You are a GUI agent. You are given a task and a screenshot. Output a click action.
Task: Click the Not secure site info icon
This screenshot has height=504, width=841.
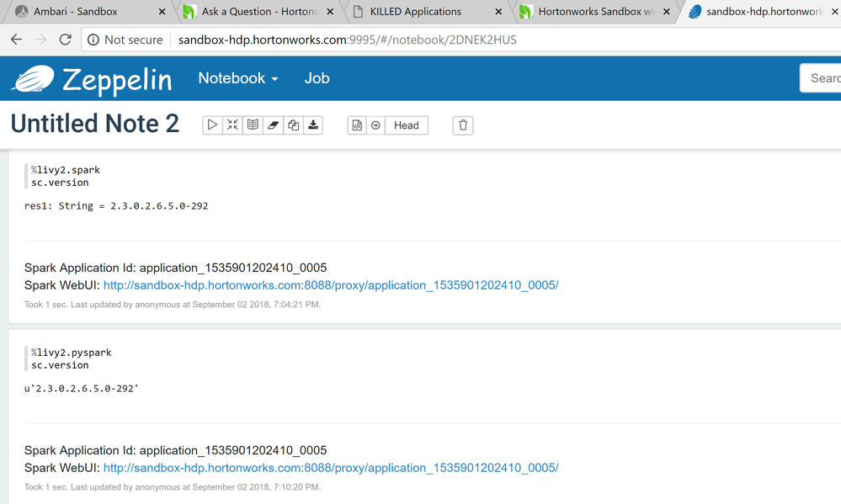coord(93,40)
